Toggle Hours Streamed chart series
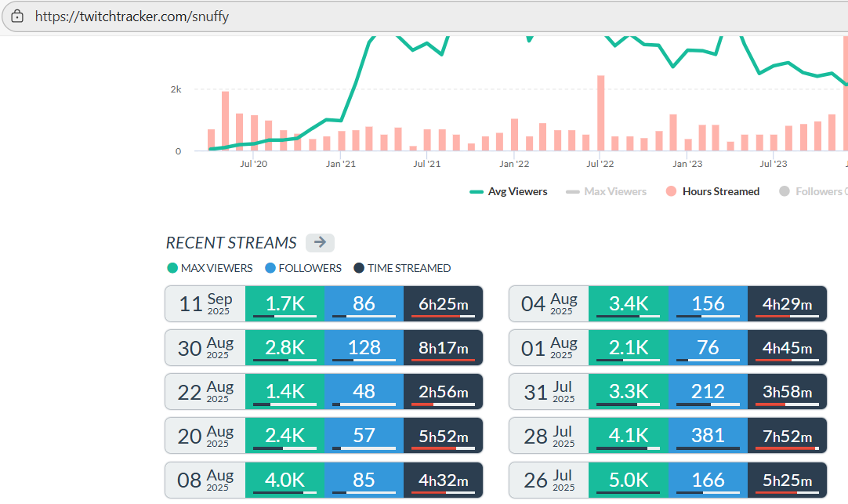Screen dimensions: 848x504 pyautogui.click(x=712, y=191)
